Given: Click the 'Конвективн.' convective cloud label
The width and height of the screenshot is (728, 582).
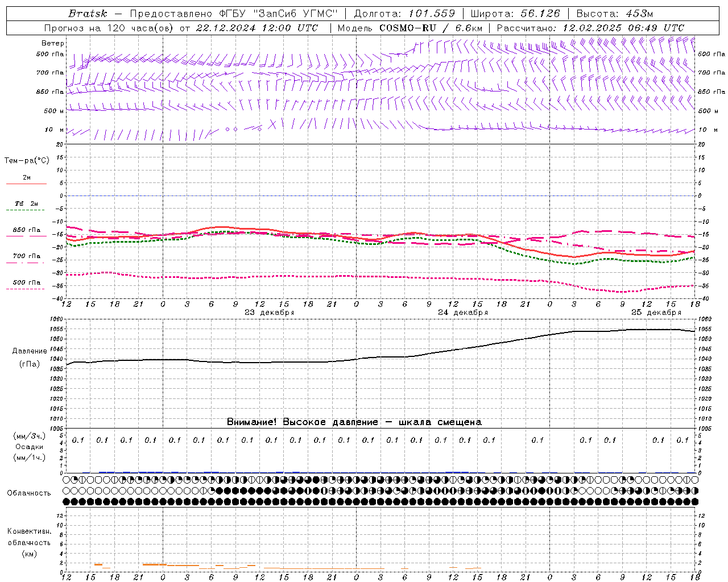Looking at the screenshot, I should 29,531.
